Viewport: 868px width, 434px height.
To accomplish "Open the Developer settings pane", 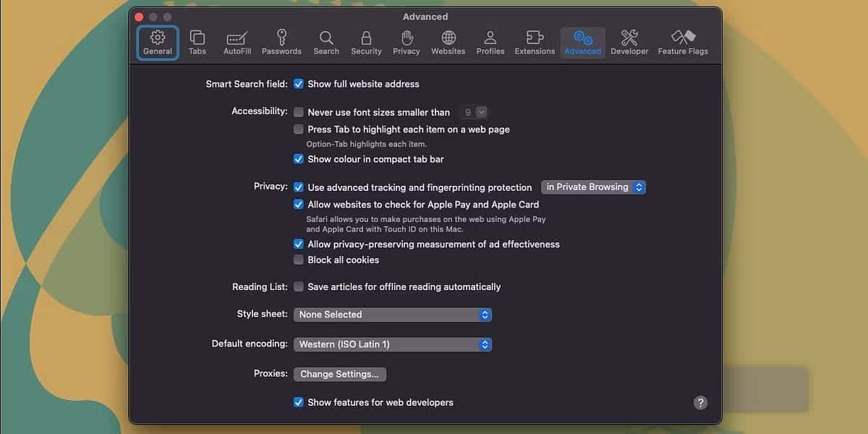I will pos(629,41).
